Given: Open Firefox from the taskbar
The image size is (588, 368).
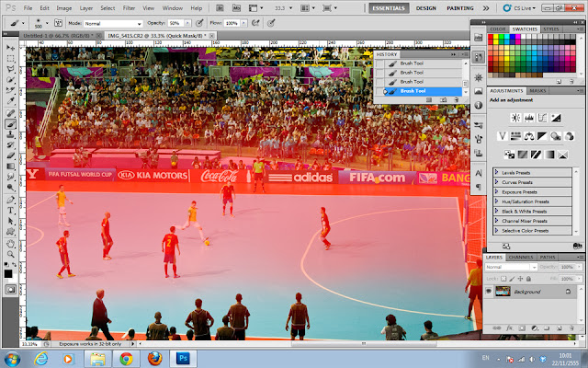Looking at the screenshot, I should tap(154, 359).
